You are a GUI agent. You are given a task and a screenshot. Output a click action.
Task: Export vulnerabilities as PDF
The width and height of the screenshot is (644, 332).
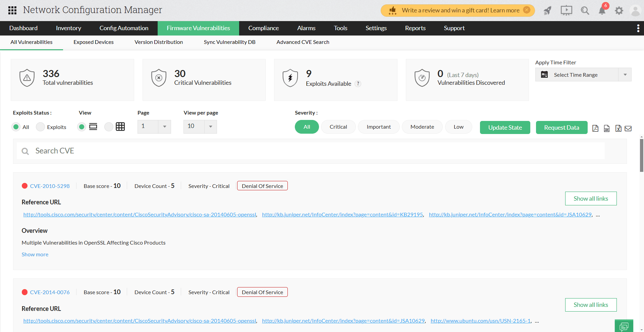tap(596, 128)
